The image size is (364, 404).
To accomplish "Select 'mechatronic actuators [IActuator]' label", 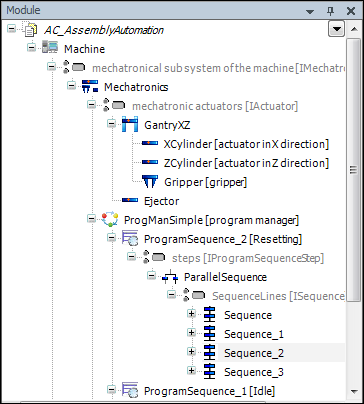I will [215, 106].
